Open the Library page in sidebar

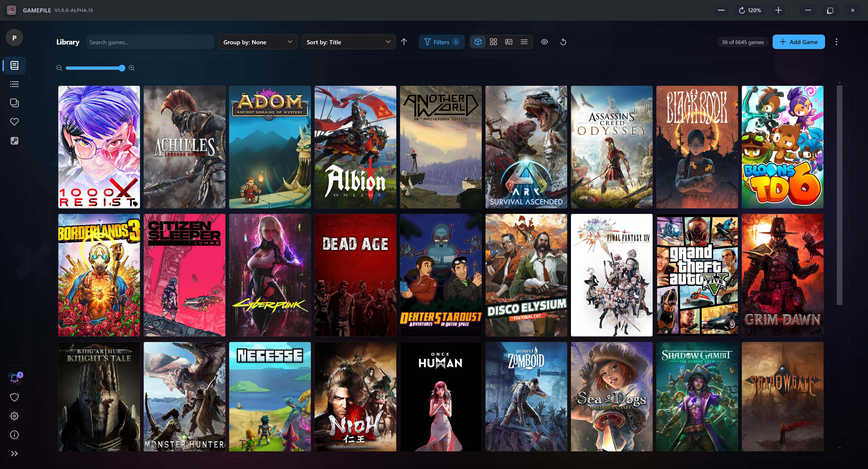[14, 65]
